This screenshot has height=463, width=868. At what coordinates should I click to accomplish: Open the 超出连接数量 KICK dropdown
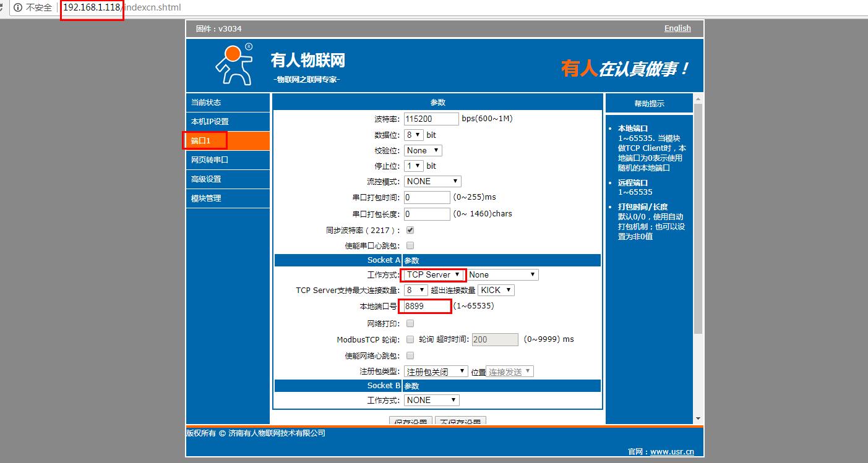coord(496,290)
